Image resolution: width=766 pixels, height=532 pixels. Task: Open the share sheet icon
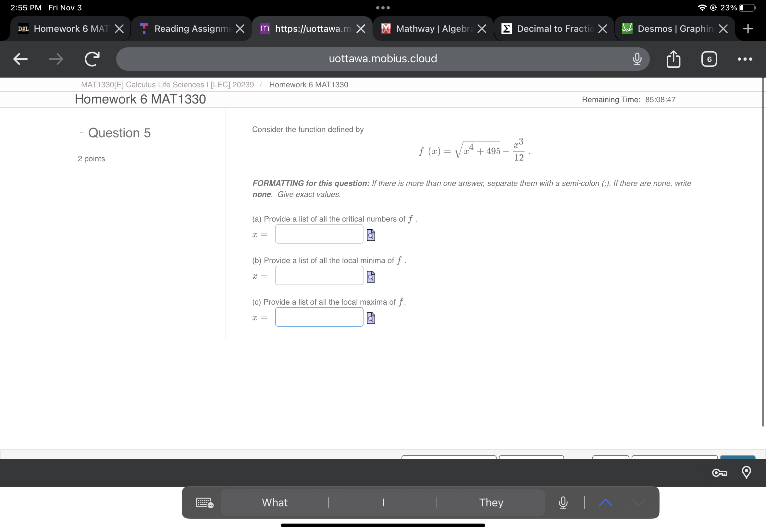tap(673, 59)
